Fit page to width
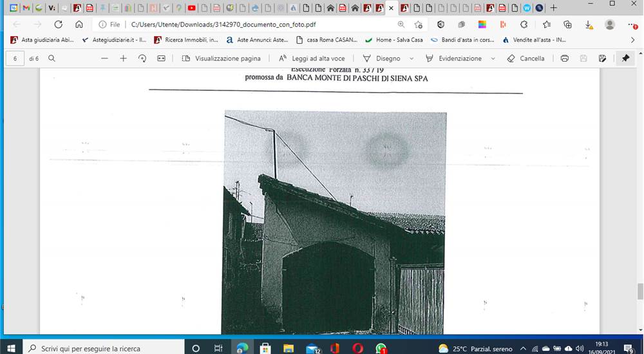644x354 pixels. pyautogui.click(x=161, y=59)
